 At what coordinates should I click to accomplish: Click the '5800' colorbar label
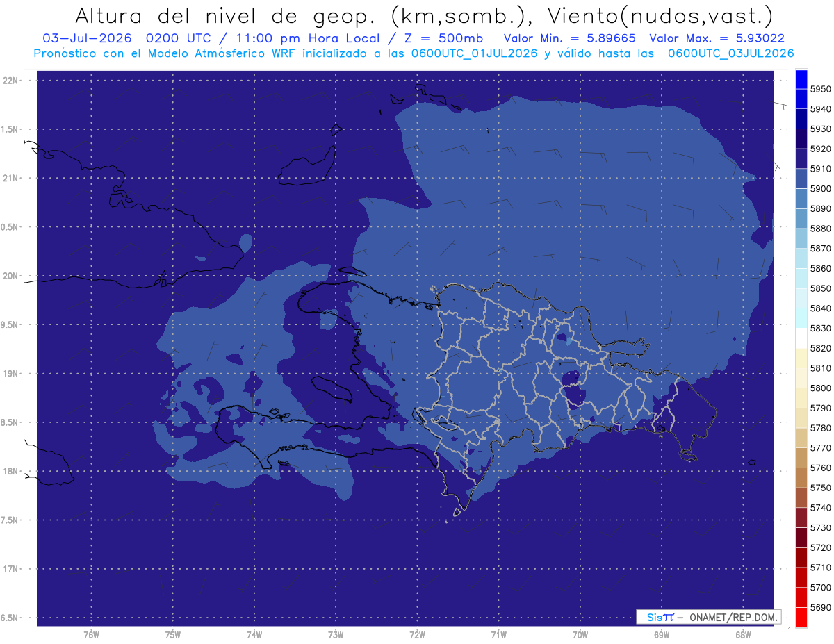[821, 388]
